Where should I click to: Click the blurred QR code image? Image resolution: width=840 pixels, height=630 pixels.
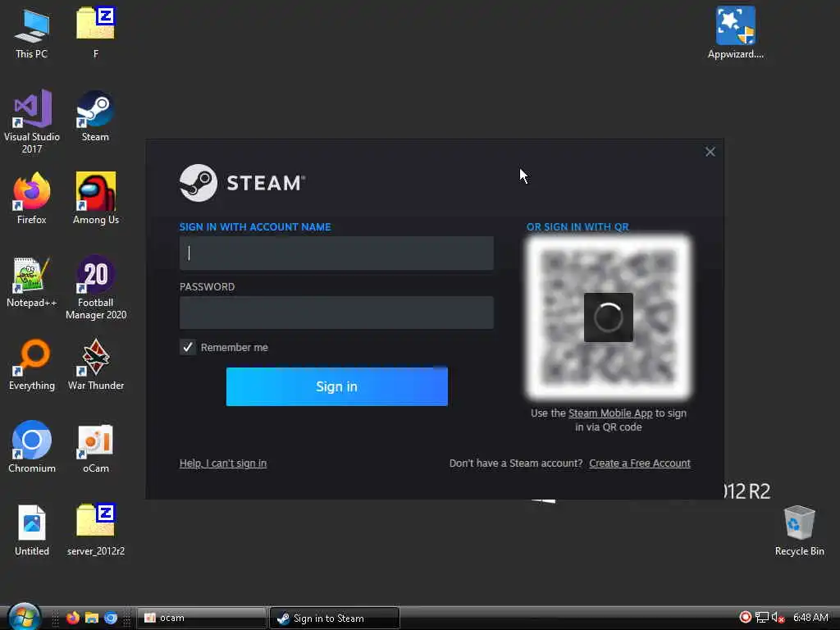tap(609, 317)
